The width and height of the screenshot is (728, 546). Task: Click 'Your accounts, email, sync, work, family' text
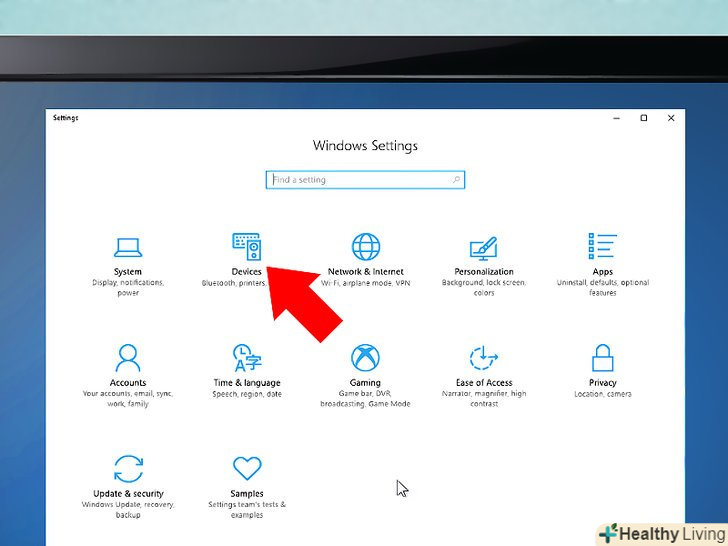128,399
